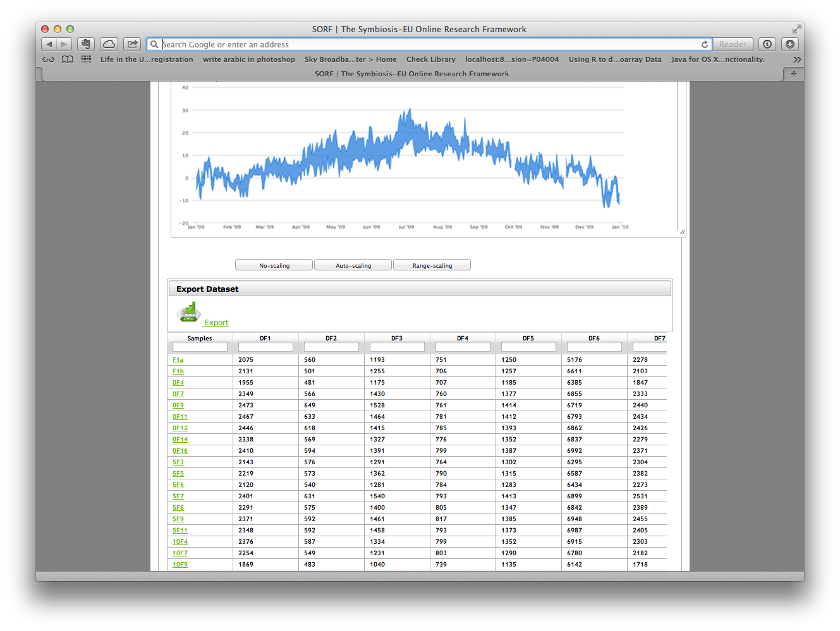
Task: Open Top Sites grid icon
Action: click(87, 59)
